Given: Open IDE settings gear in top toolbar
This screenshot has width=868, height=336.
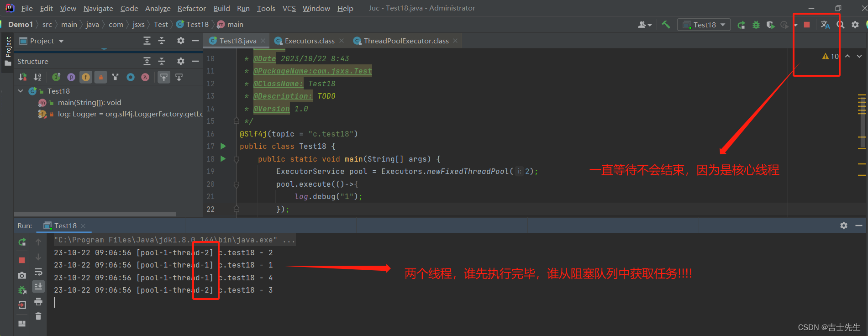Looking at the screenshot, I should [x=855, y=25].
